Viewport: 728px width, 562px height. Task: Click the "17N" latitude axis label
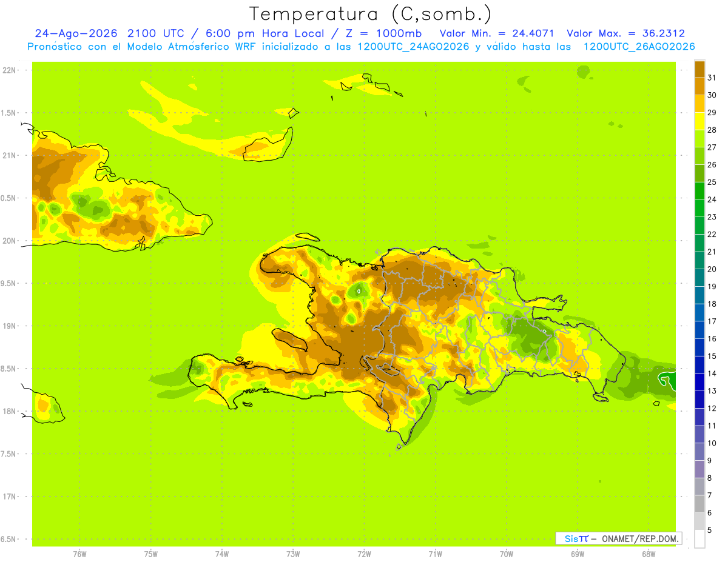10,497
